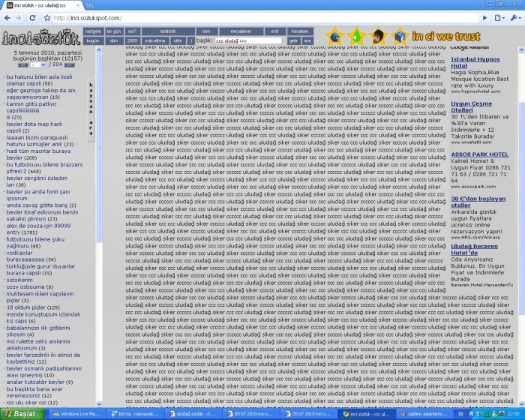
Task: Click the Başlat start button
Action: point(22,414)
